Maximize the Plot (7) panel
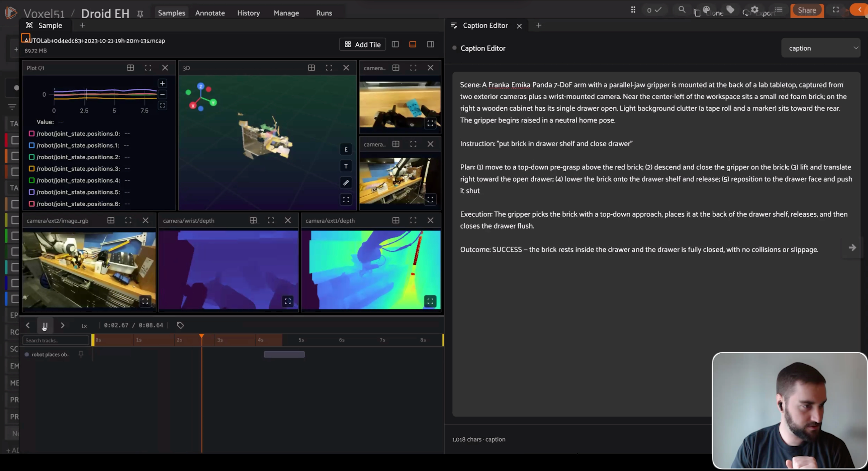868x471 pixels. (148, 68)
